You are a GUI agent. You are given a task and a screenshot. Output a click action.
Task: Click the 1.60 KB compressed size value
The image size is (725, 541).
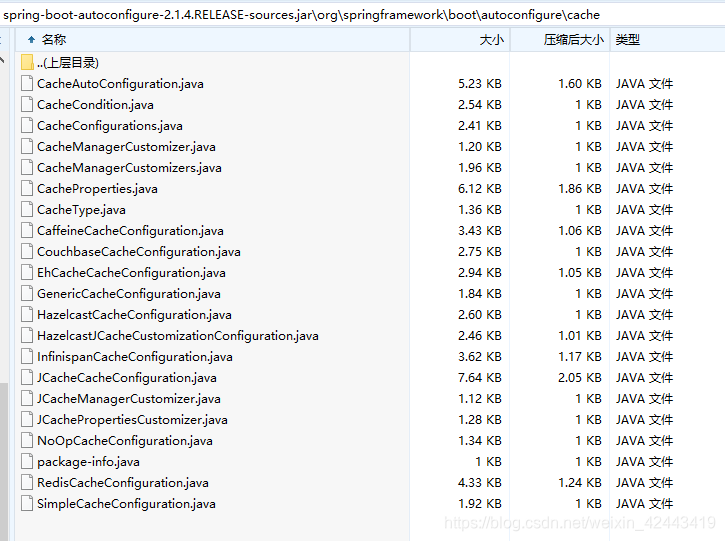pyautogui.click(x=580, y=84)
